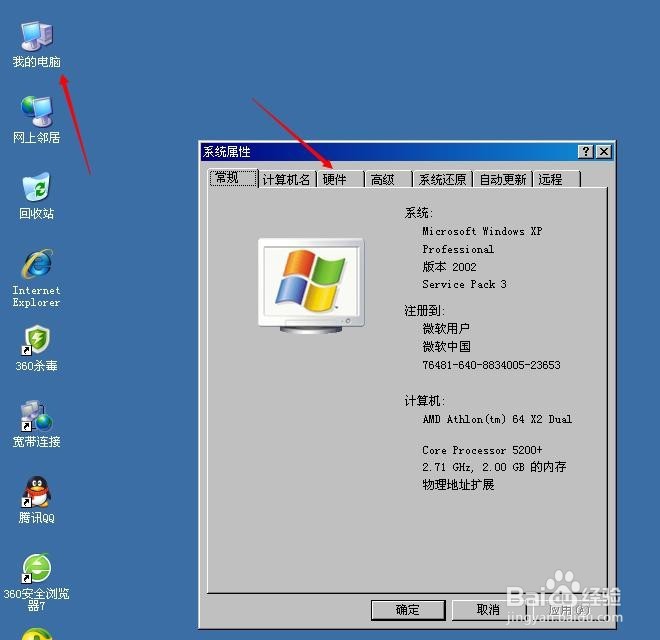Click the '微软中国' organization text
This screenshot has height=640, width=660.
(x=446, y=347)
